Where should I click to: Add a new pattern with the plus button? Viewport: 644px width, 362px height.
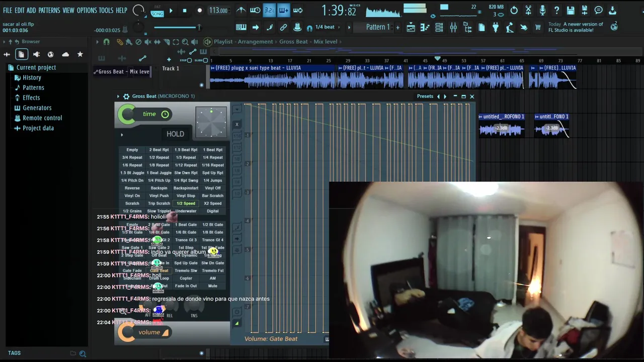pos(397,27)
